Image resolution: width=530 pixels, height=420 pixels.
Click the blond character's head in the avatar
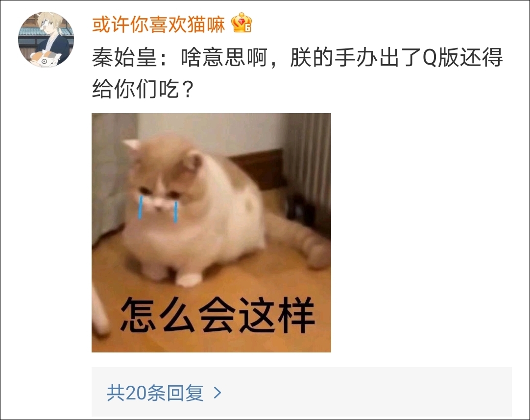coord(49,24)
